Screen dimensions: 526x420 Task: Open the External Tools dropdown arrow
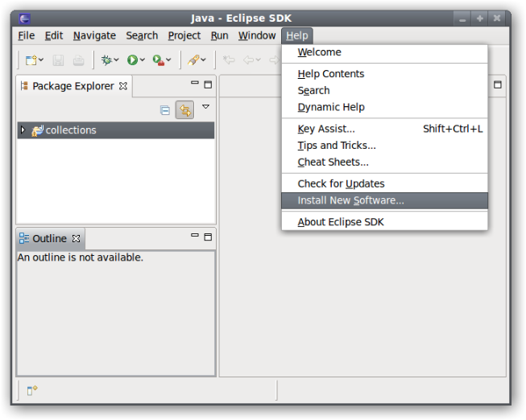[x=168, y=60]
